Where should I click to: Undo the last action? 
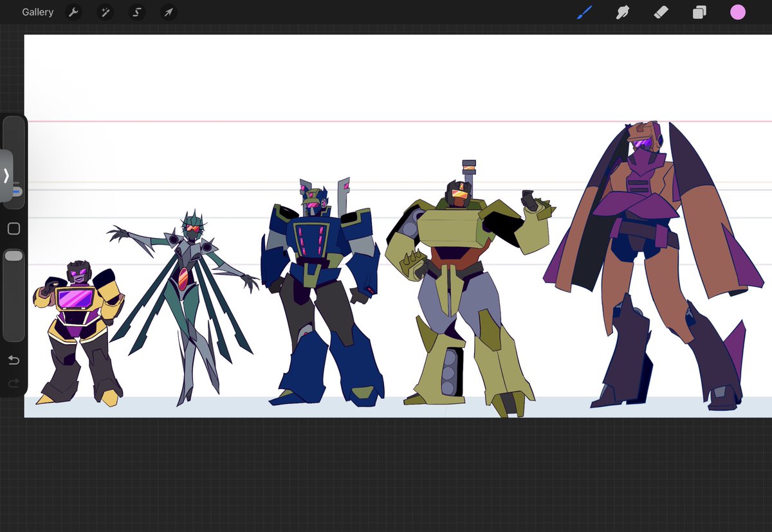click(x=14, y=360)
